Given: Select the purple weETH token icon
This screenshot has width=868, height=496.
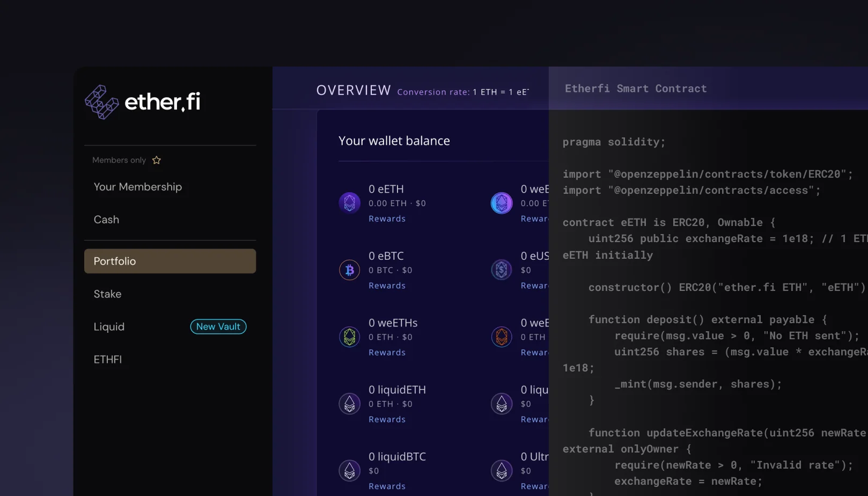Looking at the screenshot, I should (x=502, y=203).
